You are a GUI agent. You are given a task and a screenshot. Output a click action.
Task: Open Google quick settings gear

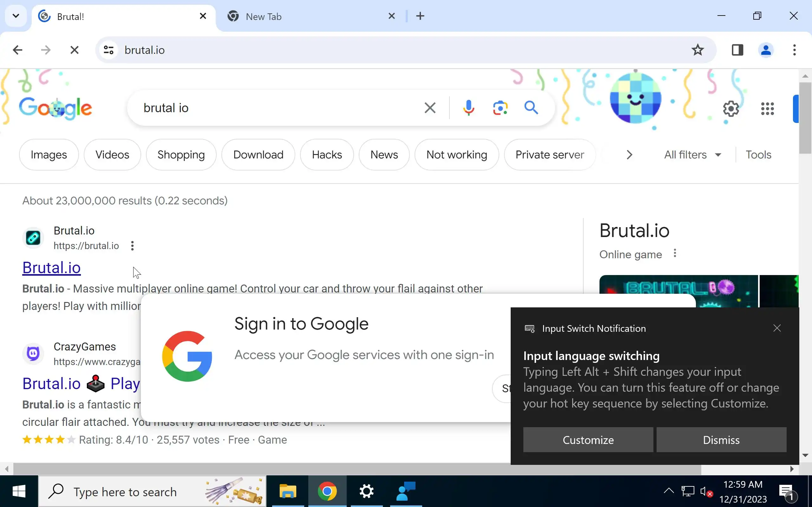point(731,109)
